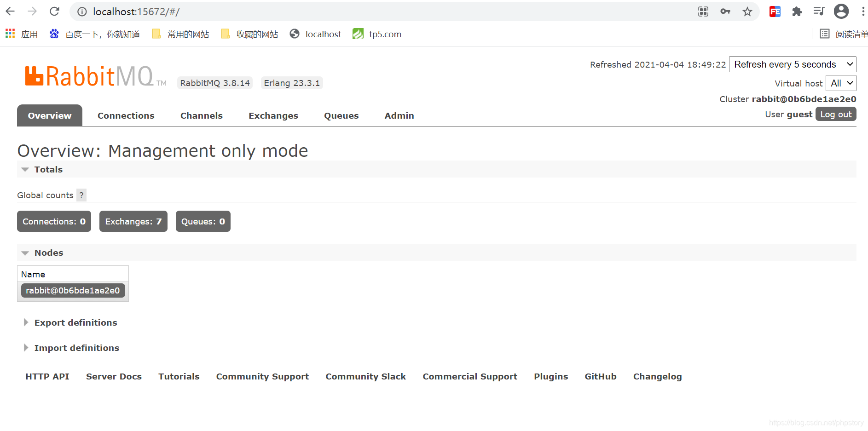
Task: Open the Chrome profile avatar
Action: [841, 11]
